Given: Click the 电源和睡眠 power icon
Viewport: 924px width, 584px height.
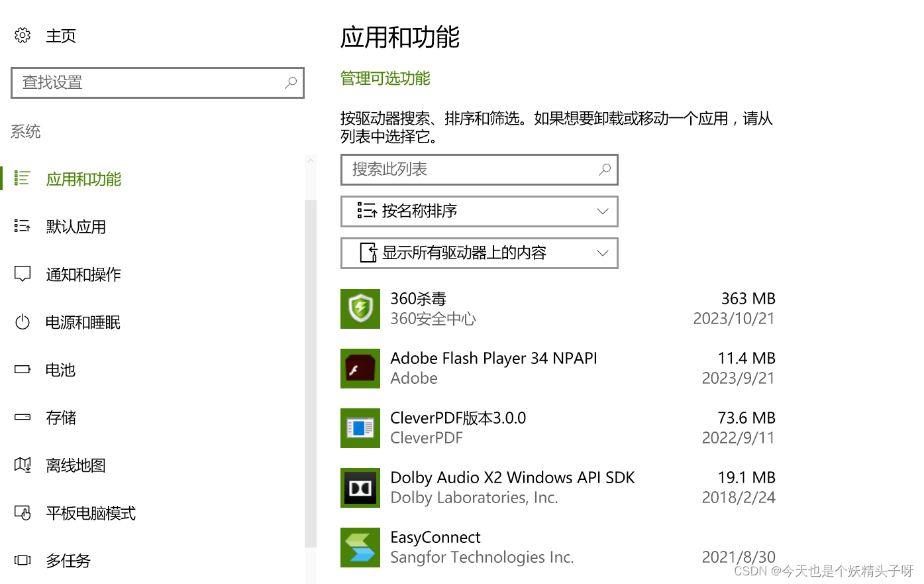Looking at the screenshot, I should (x=23, y=322).
